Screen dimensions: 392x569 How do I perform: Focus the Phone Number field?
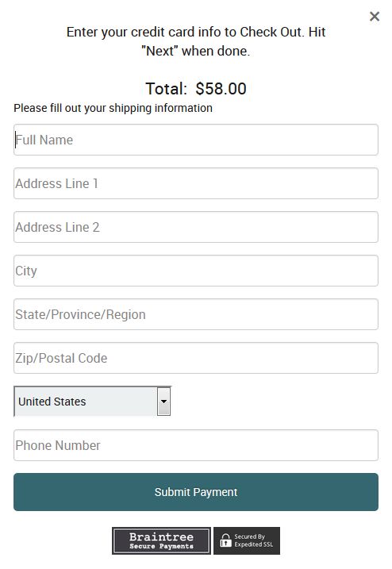coord(196,445)
